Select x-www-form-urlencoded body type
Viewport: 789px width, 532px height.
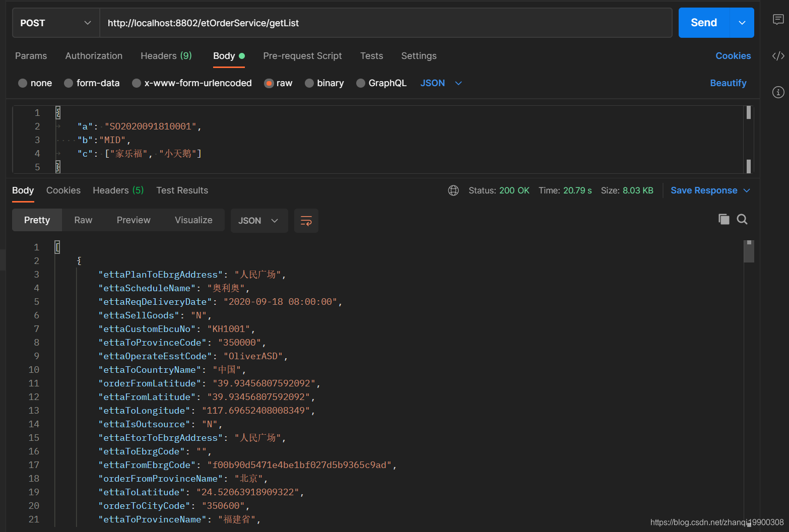pos(191,83)
